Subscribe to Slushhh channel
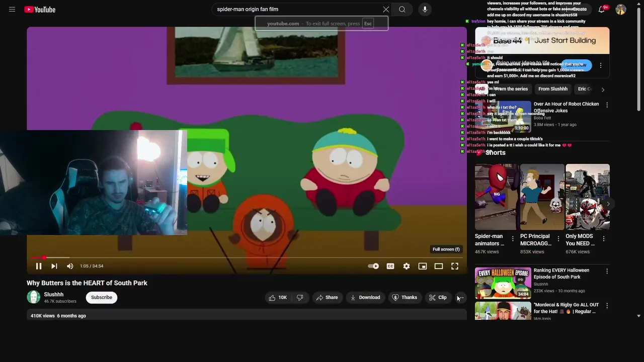Image resolution: width=644 pixels, height=362 pixels. [x=102, y=298]
